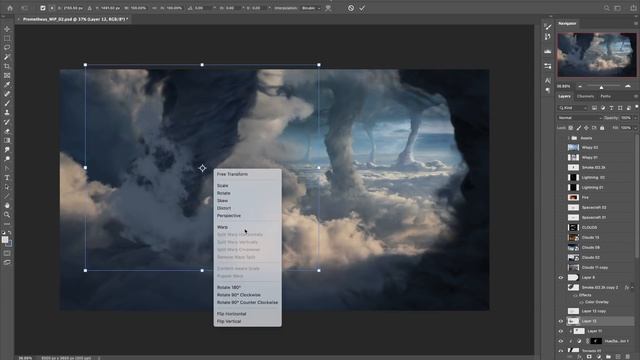Click the Home icon in options bar
The width and height of the screenshot is (640, 360).
tap(10, 8)
